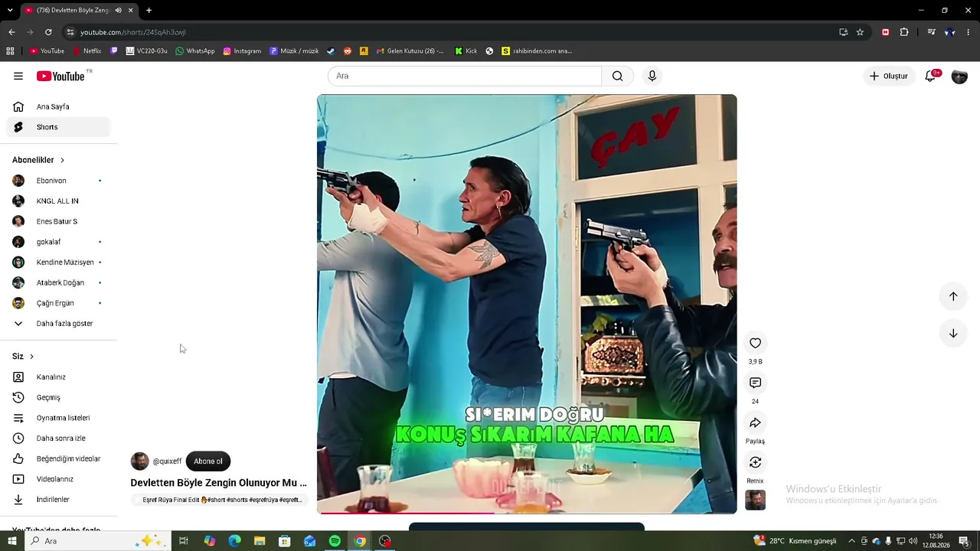Open the Kick bookmark
Screen dimensions: 980x551
465,51
